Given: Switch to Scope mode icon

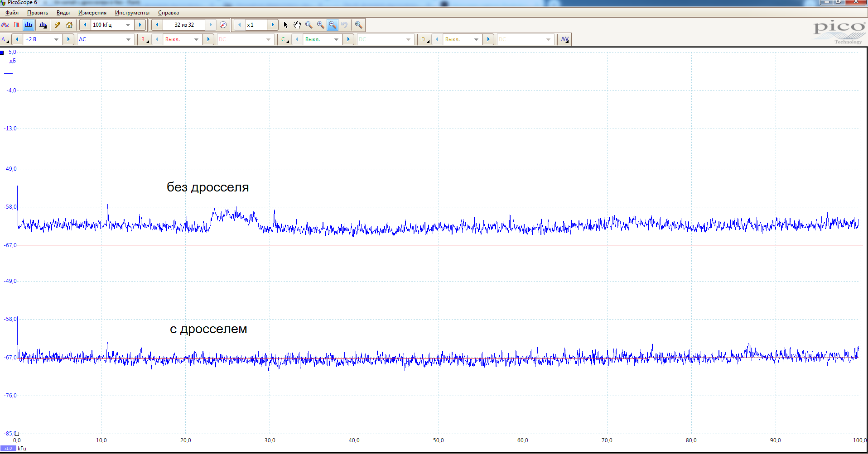Looking at the screenshot, I should point(5,25).
